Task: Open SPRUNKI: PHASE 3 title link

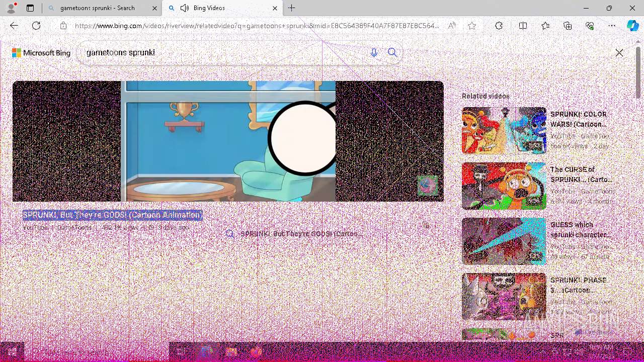Action: point(579,285)
